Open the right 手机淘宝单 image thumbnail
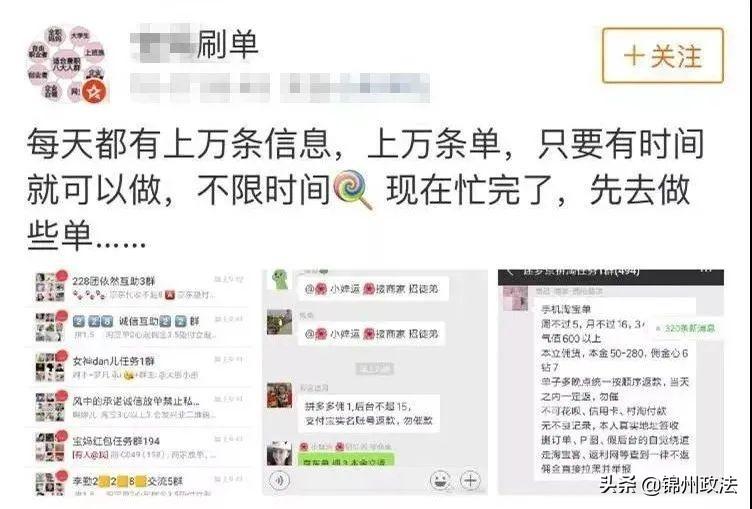752x509 pixels. (x=611, y=382)
